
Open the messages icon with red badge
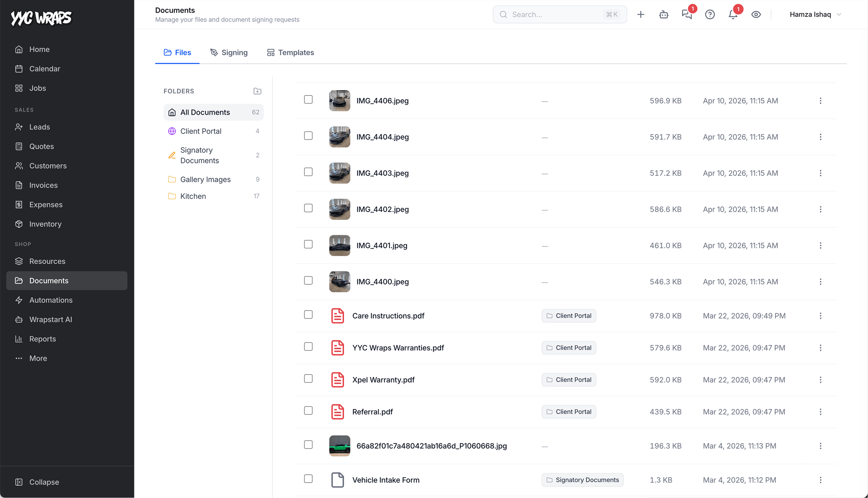pos(687,14)
